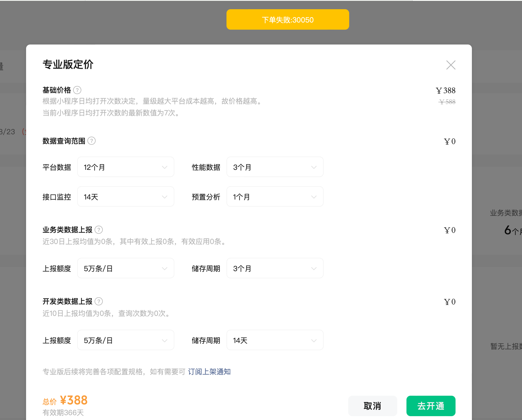Click question mark next to 开发类数据上报
522x420 pixels.
coord(99,301)
